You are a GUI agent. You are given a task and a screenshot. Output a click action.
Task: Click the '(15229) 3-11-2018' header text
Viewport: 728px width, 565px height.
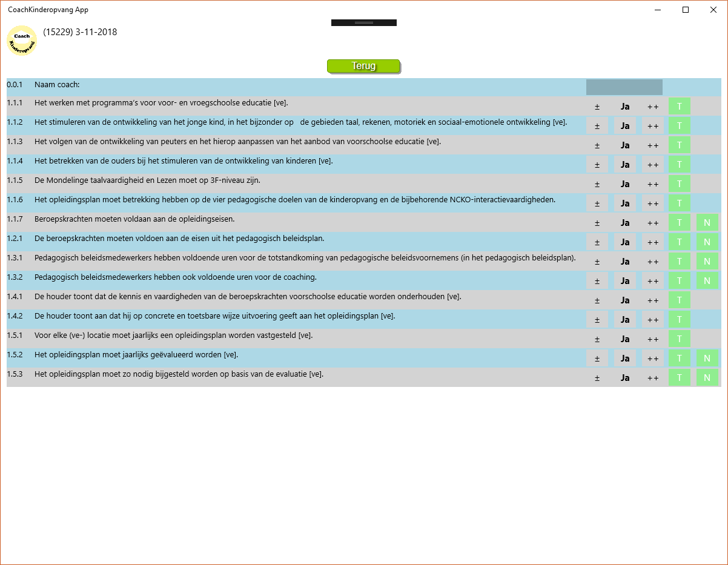tap(80, 32)
